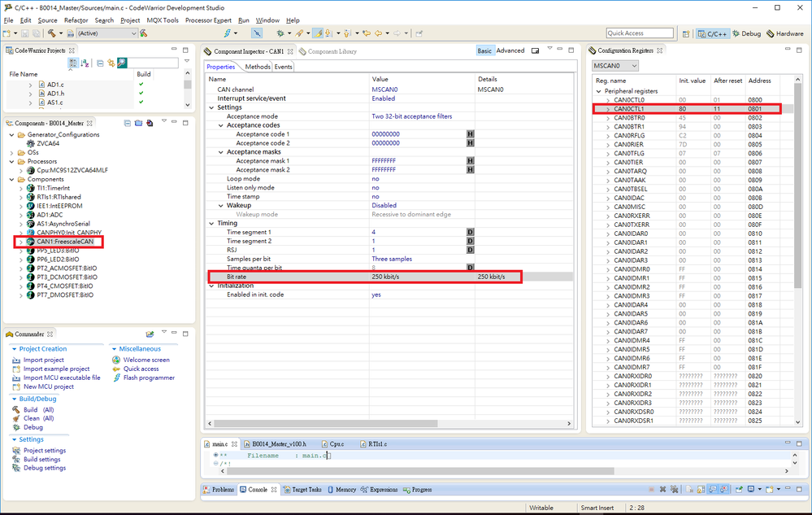Screen dimensions: 812x515
Task: Click the Open Perspective icon
Action: coord(686,33)
